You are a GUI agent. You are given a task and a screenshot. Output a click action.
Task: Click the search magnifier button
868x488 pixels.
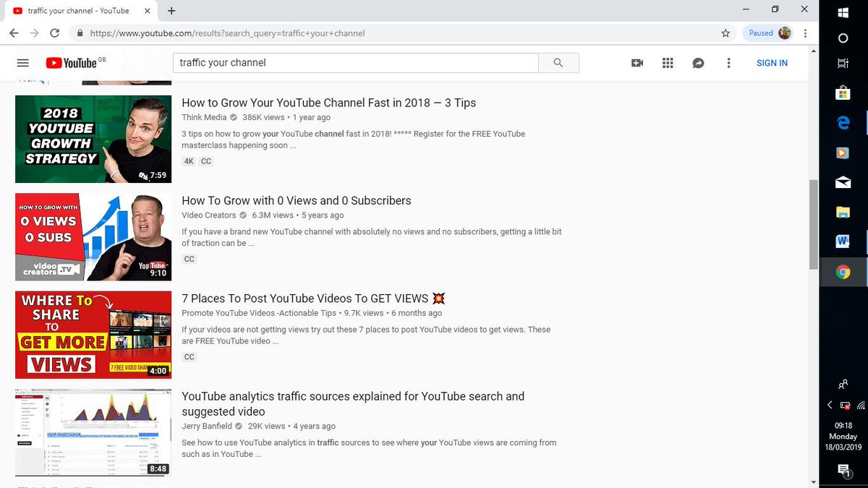pyautogui.click(x=558, y=63)
